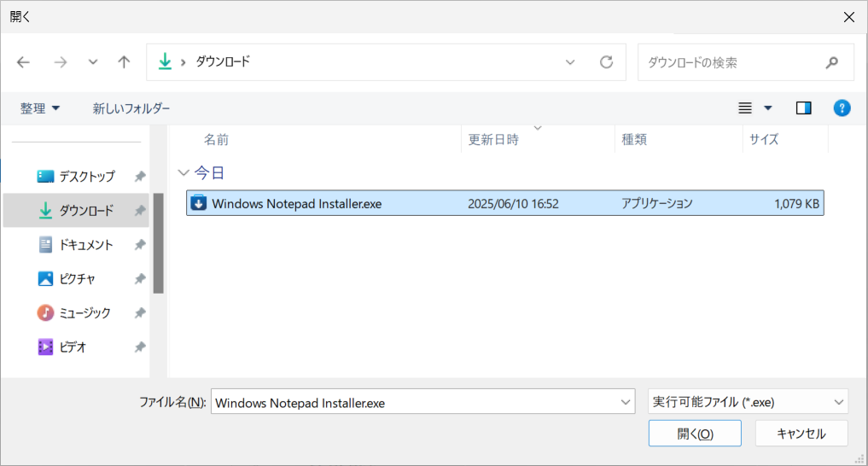The image size is (868, 466).
Task: Click the 1,079 KB size cell
Action: point(796,204)
